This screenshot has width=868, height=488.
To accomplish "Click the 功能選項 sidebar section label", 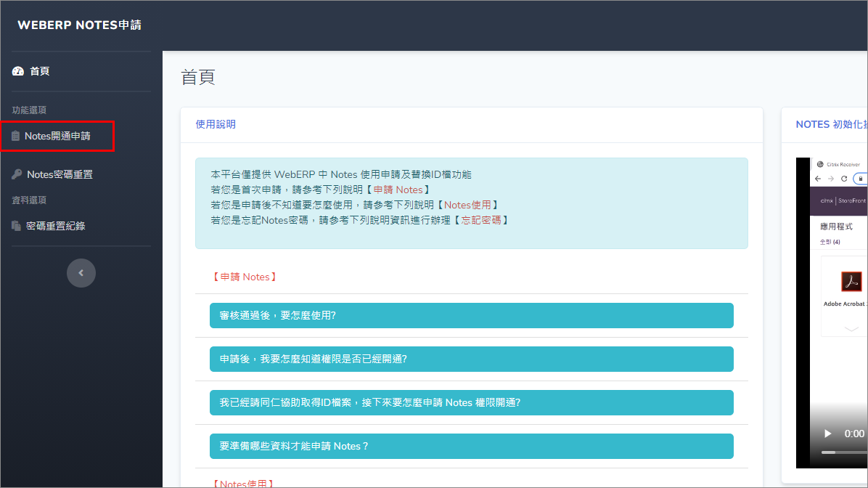I will tap(29, 110).
